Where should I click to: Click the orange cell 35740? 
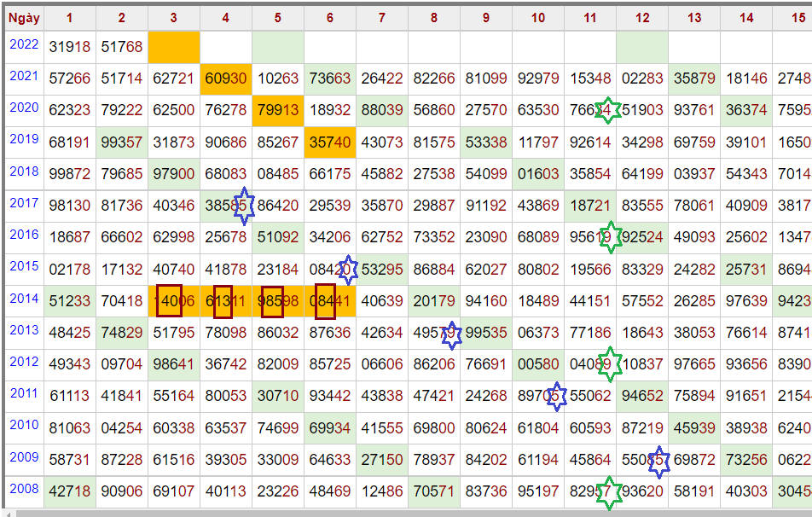click(330, 142)
